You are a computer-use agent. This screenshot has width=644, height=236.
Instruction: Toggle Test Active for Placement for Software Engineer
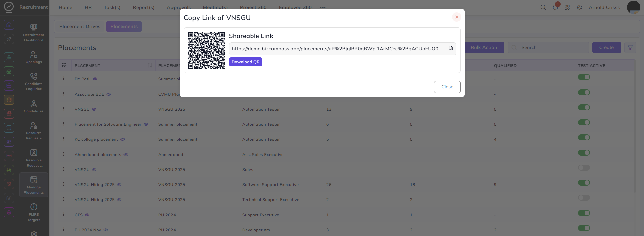tap(584, 122)
